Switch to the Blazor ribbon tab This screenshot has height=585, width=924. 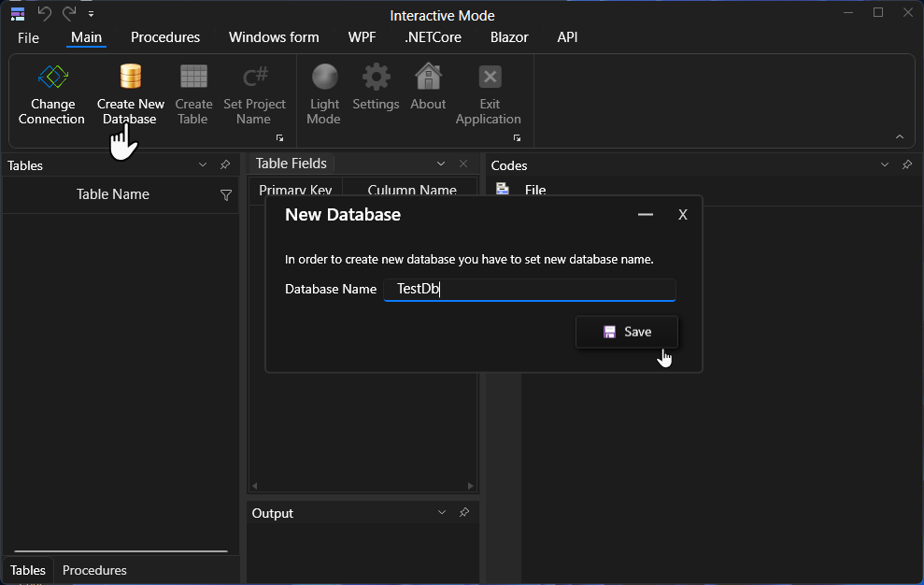(x=509, y=37)
